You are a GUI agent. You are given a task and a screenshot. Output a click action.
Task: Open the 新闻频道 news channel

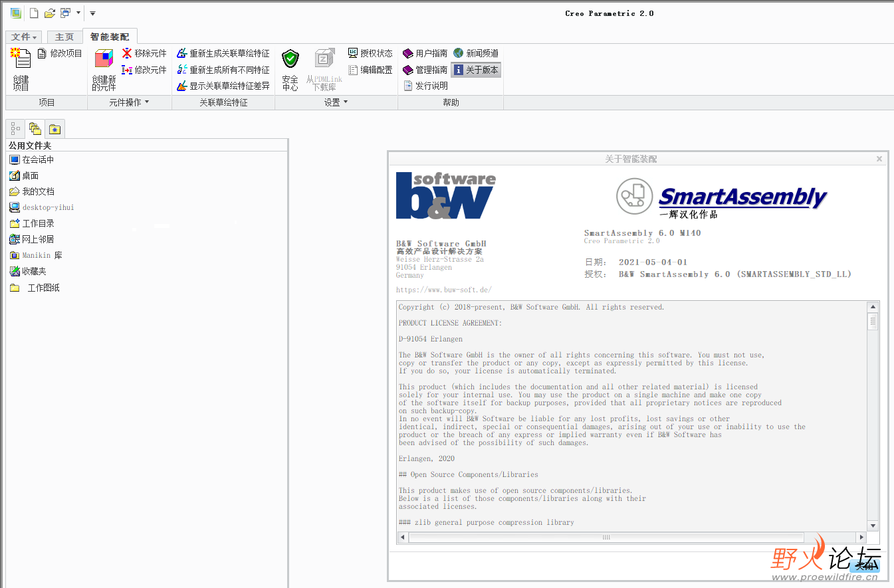476,53
